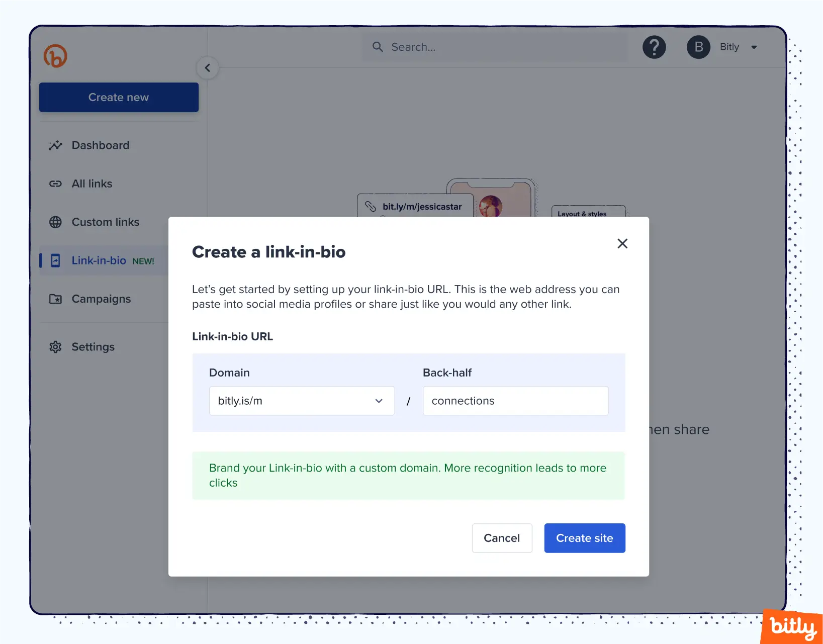This screenshot has height=644, width=823.
Task: Go to All links
Action: tap(92, 184)
